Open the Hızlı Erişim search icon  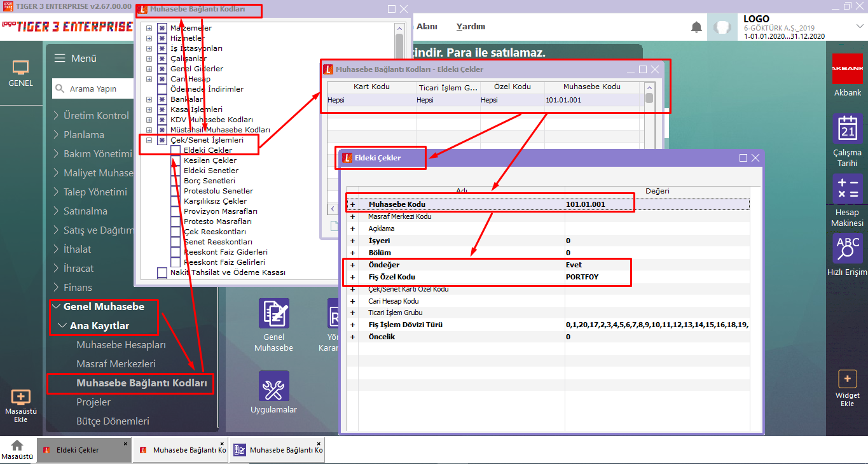(848, 248)
